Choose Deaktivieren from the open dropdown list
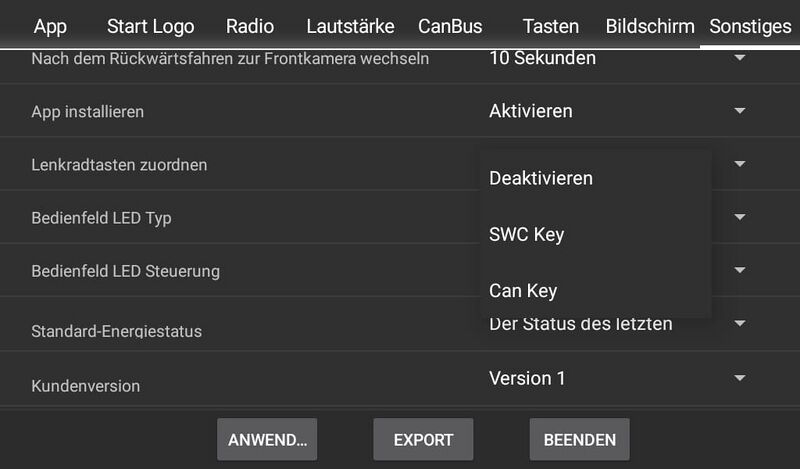The height and width of the screenshot is (469, 800). coord(541,178)
